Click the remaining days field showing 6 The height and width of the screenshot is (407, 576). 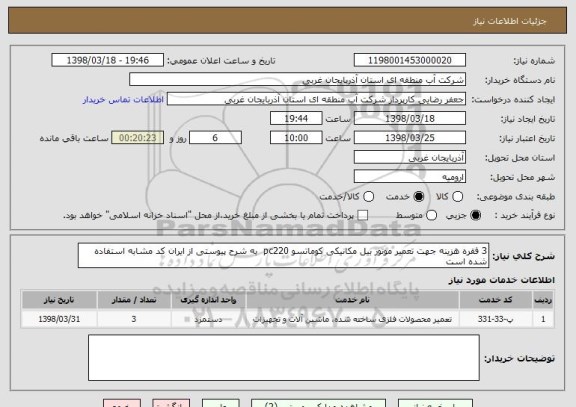(215, 138)
